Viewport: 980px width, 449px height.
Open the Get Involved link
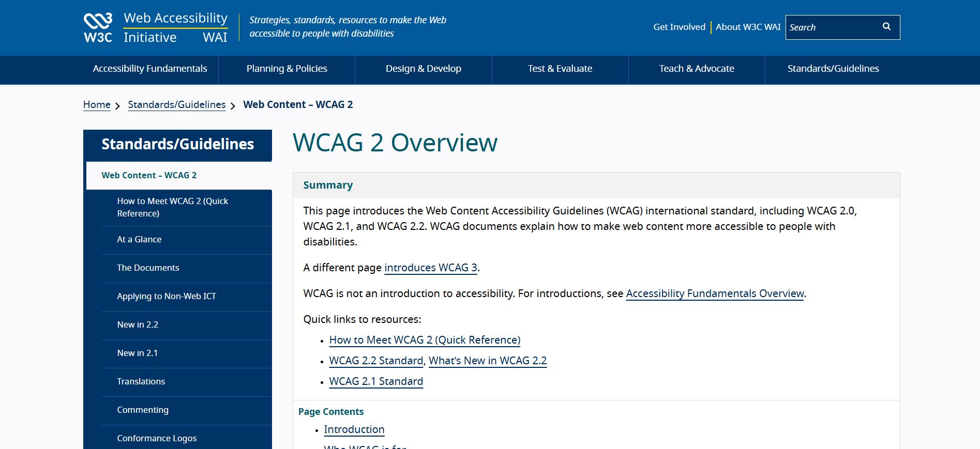[679, 27]
